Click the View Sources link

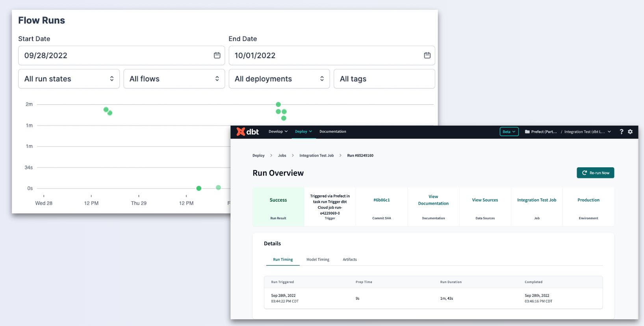click(485, 200)
